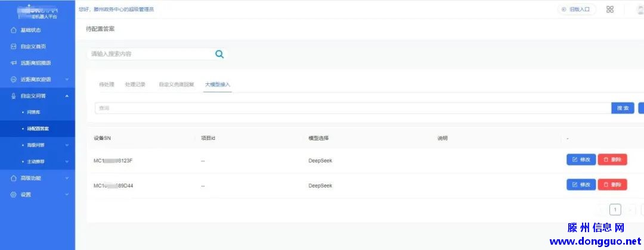Click the home icon beside 基础状态
Image resolution: width=644 pixels, height=250 pixels.
14,30
